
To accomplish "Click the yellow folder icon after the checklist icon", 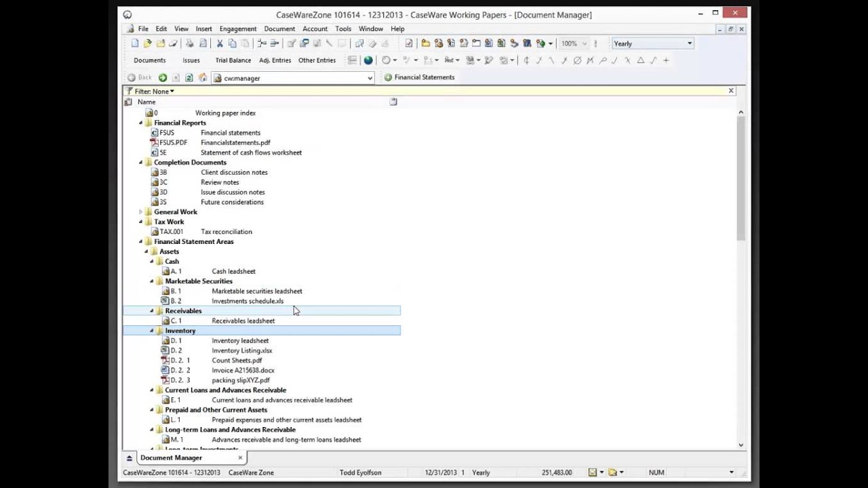I will coord(426,43).
